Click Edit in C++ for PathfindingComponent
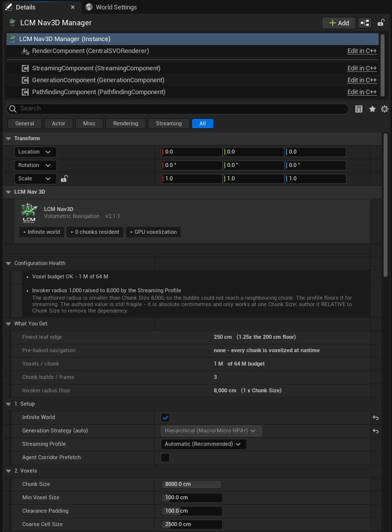The image size is (392, 532). (362, 92)
